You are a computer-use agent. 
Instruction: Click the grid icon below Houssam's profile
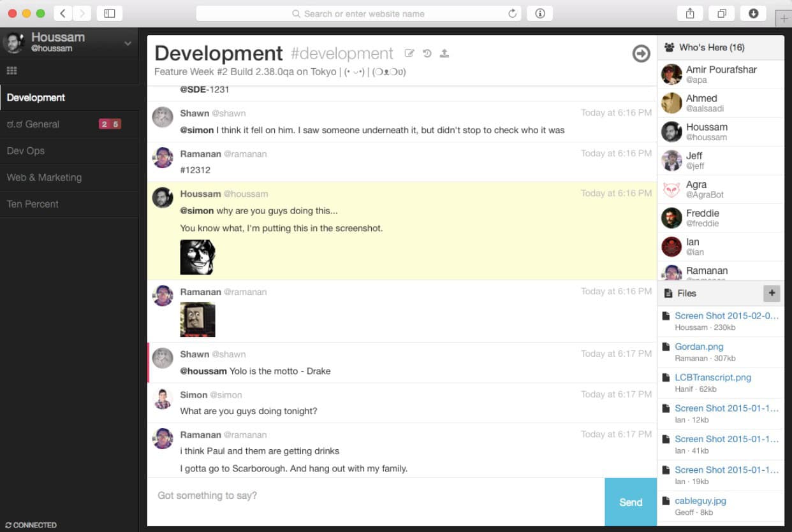click(x=11, y=70)
